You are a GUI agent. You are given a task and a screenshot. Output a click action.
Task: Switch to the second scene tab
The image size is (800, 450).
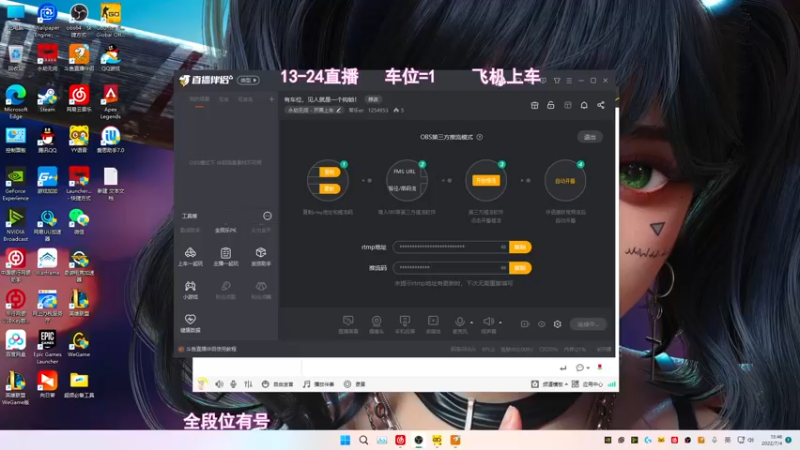(x=223, y=99)
